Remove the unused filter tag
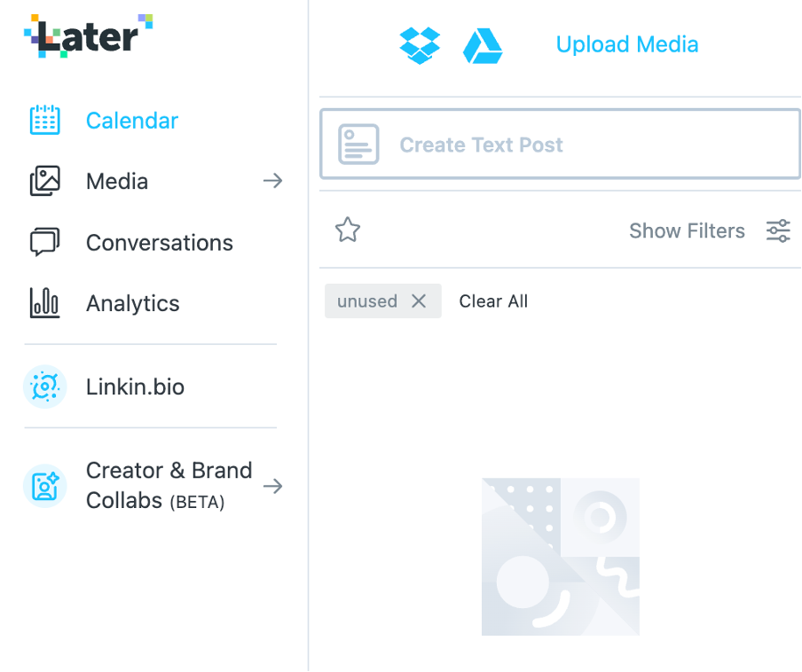802x672 pixels. 419,301
